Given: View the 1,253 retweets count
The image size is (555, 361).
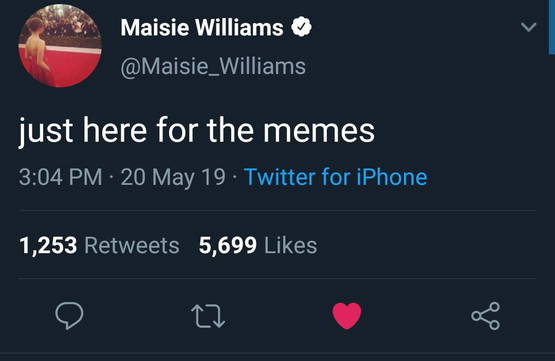Looking at the screenshot, I should pos(48,245).
